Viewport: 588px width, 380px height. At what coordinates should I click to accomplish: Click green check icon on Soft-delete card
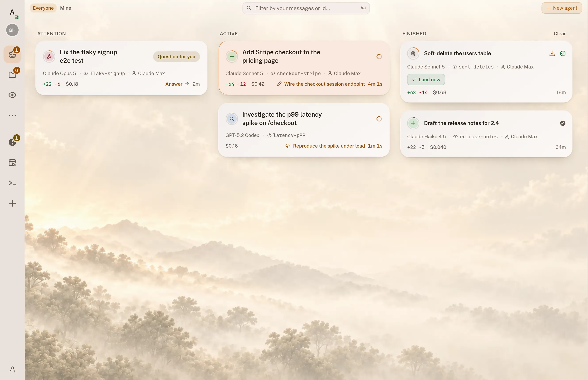click(563, 53)
